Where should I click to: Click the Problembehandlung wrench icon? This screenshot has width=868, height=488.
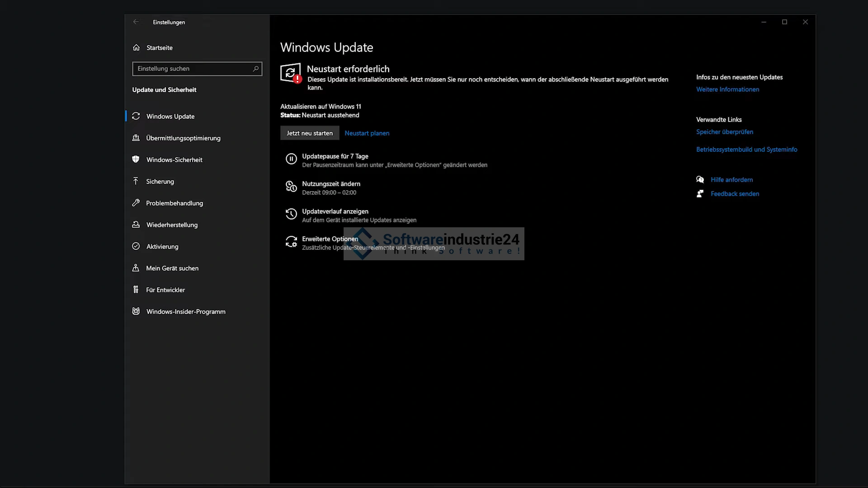point(136,203)
